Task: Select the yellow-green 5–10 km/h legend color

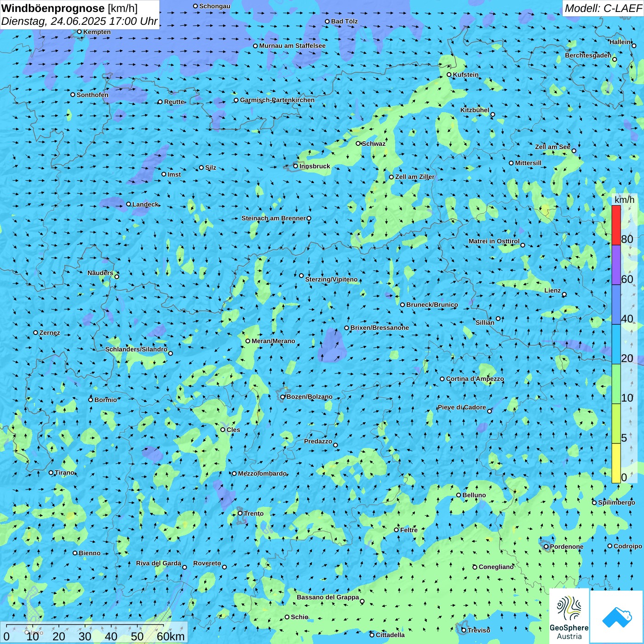Action: (616, 424)
